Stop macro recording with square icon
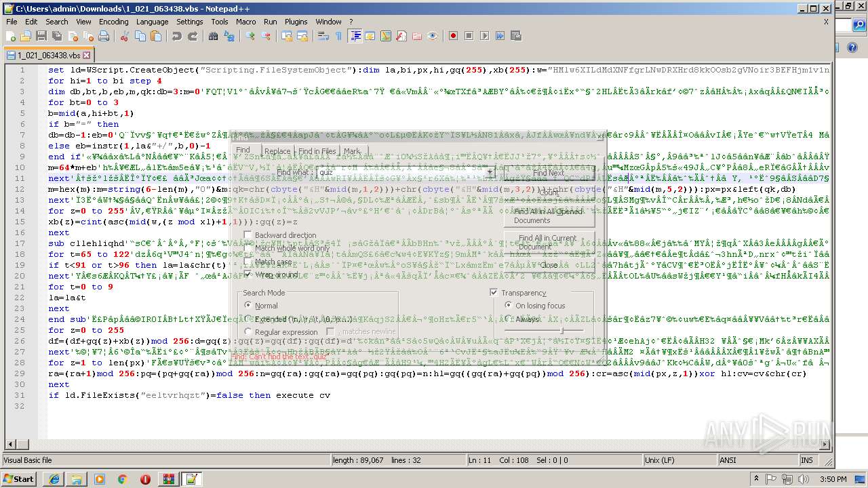The height and width of the screenshot is (488, 868). point(469,36)
